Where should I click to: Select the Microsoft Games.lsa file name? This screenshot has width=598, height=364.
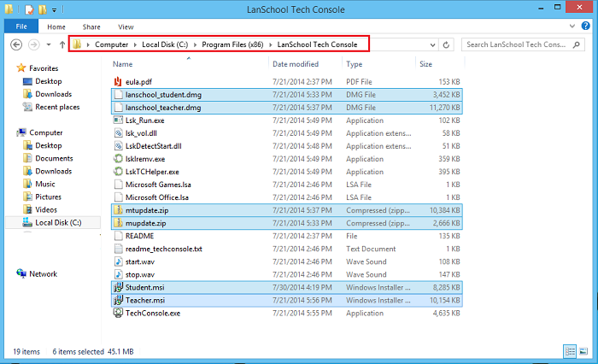(158, 185)
